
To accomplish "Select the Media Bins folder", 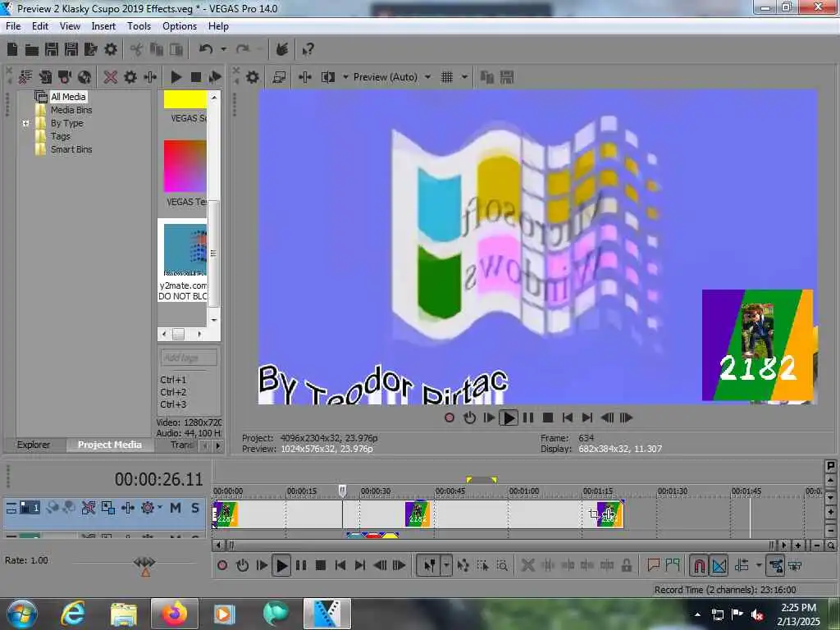I will click(x=71, y=110).
